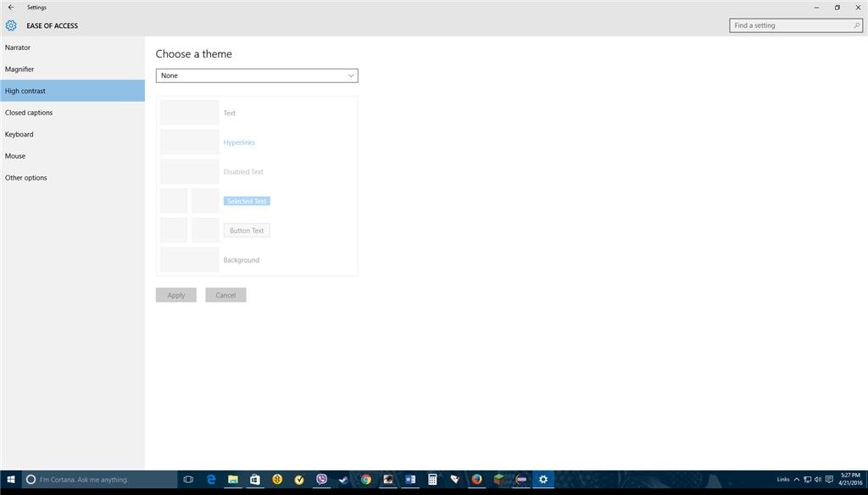Click the back arrow in Settings
The height and width of the screenshot is (495, 868).
pos(11,8)
